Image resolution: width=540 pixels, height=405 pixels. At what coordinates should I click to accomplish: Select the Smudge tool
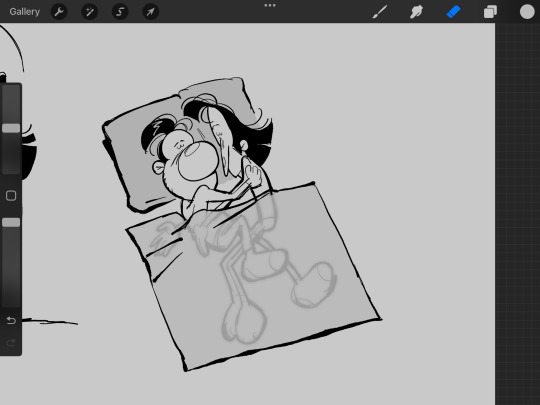(x=416, y=12)
